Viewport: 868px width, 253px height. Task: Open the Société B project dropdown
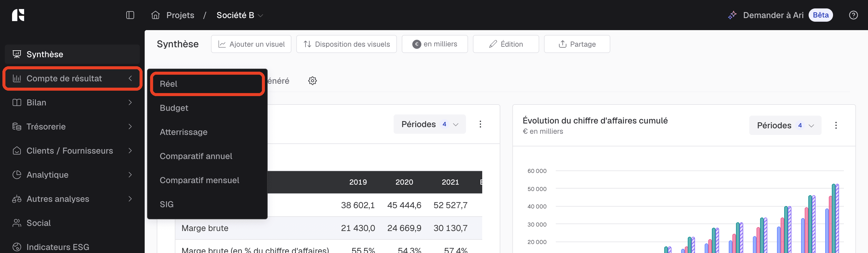coord(240,15)
